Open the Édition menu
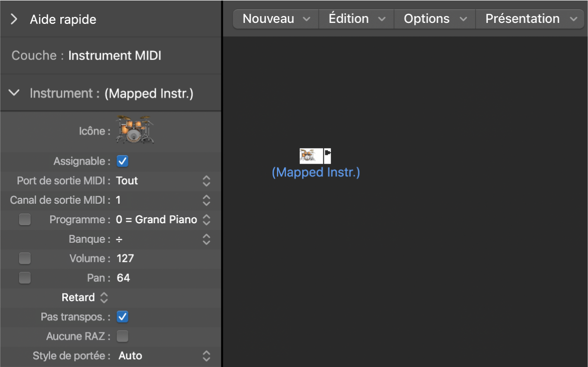Image resolution: width=588 pixels, height=367 pixels. point(357,19)
